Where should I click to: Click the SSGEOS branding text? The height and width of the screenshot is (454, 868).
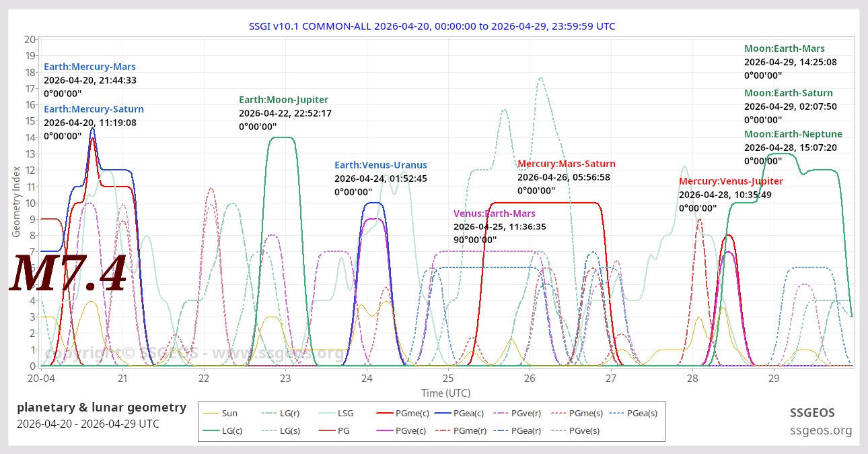click(813, 412)
